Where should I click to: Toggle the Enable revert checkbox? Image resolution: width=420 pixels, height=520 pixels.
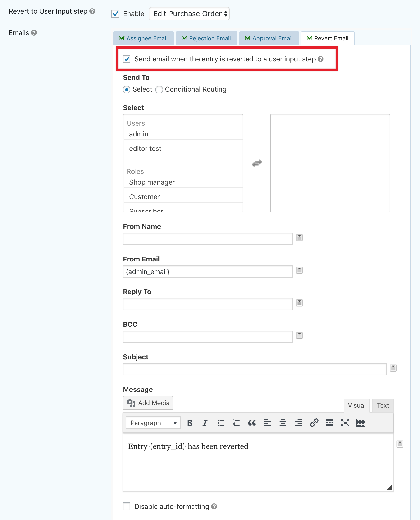pos(115,14)
